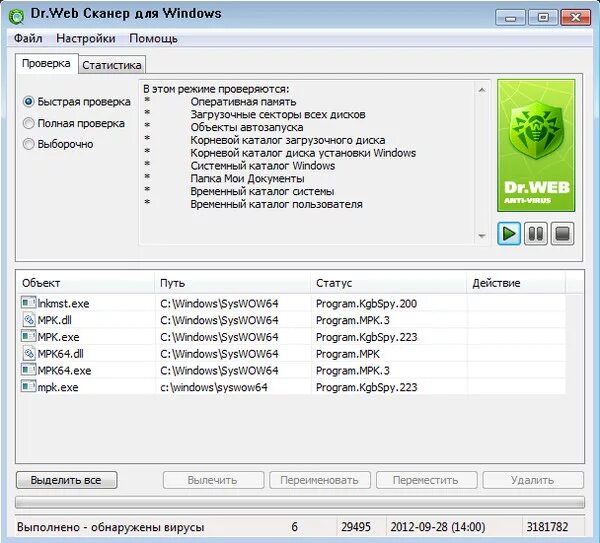Click the lowercase path c:\windows\syswow64
This screenshot has height=543, width=600.
(214, 387)
